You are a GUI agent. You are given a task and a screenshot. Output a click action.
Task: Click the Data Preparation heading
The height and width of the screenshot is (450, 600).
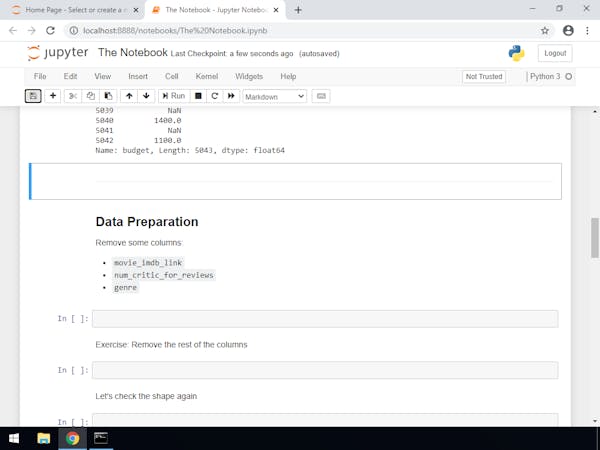tap(147, 222)
